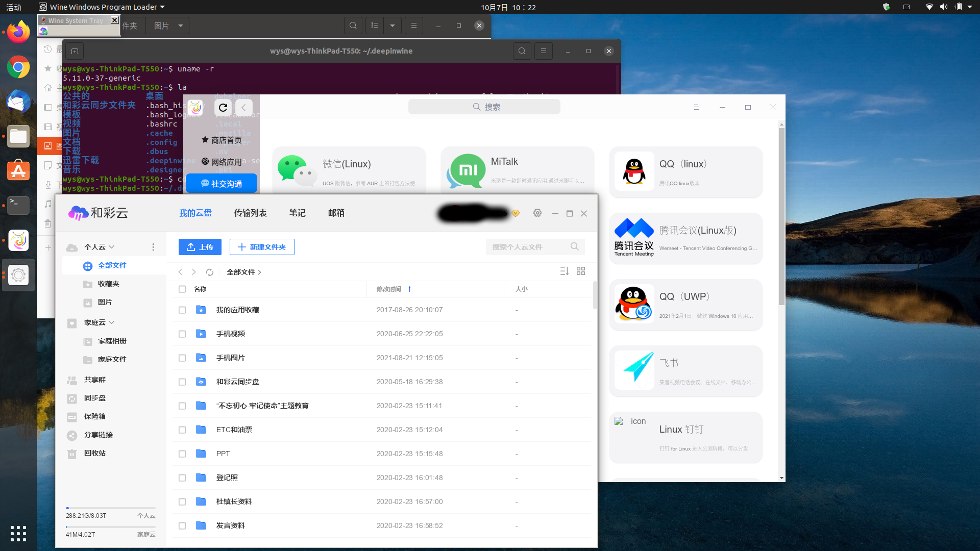Image resolution: width=980 pixels, height=551 pixels.
Task: Open the three-dot menu next to 个人云
Action: point(153,247)
